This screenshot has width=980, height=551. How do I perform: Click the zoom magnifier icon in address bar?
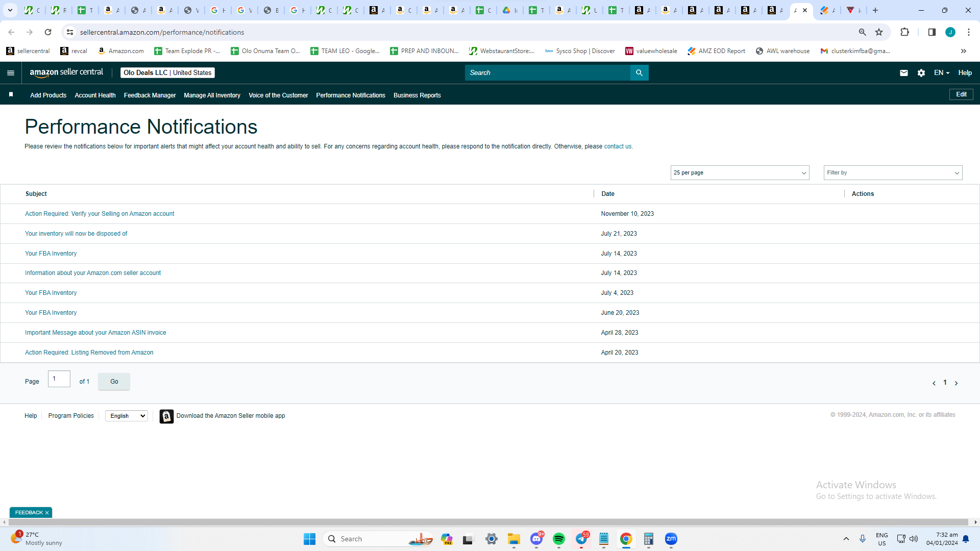[863, 32]
